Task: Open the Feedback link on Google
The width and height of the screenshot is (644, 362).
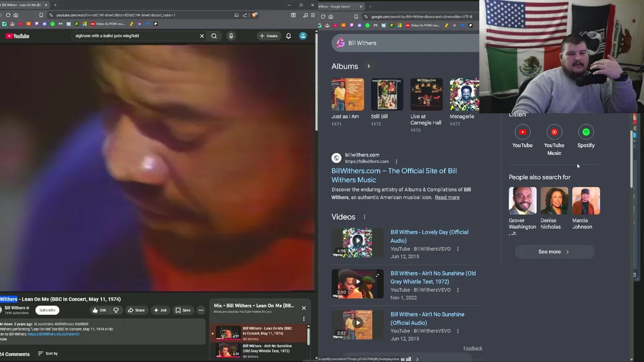Action: pos(472,348)
